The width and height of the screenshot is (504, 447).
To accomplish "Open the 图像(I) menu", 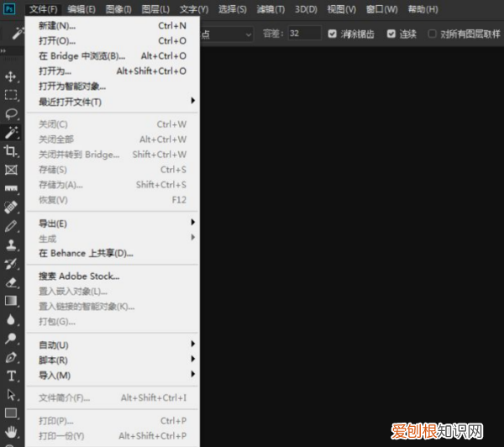I will tap(118, 9).
